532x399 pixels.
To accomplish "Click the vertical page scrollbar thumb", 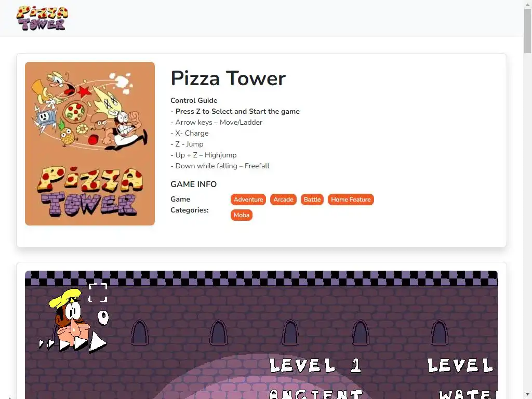I will (528, 31).
